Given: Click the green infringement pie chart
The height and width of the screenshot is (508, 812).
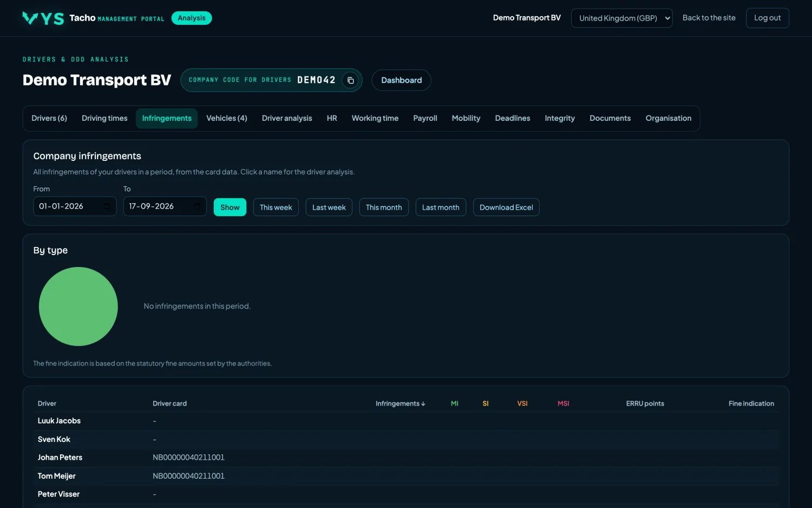Looking at the screenshot, I should tap(78, 307).
